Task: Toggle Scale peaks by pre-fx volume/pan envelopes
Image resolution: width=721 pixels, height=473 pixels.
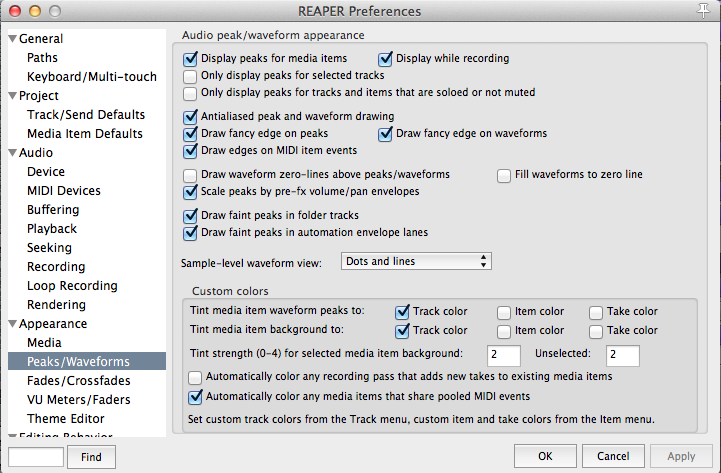Action: pyautogui.click(x=190, y=192)
